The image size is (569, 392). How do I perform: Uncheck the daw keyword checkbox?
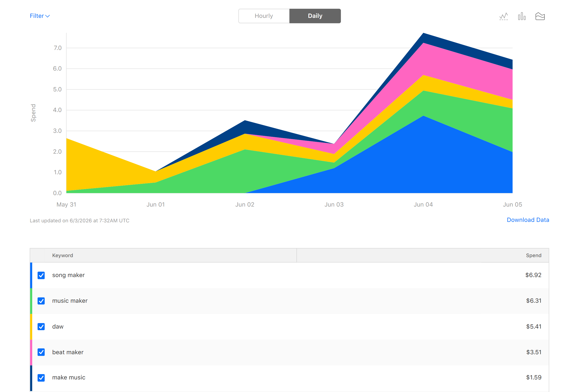tap(41, 327)
